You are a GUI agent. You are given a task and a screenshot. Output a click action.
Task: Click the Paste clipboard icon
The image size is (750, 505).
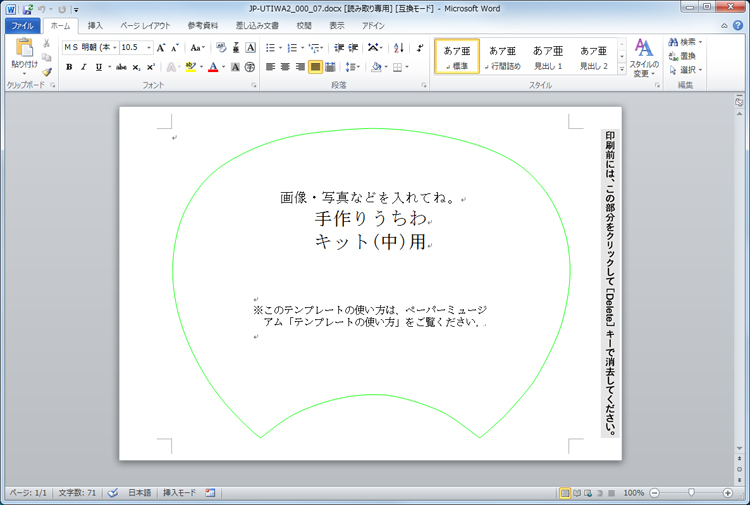point(24,48)
